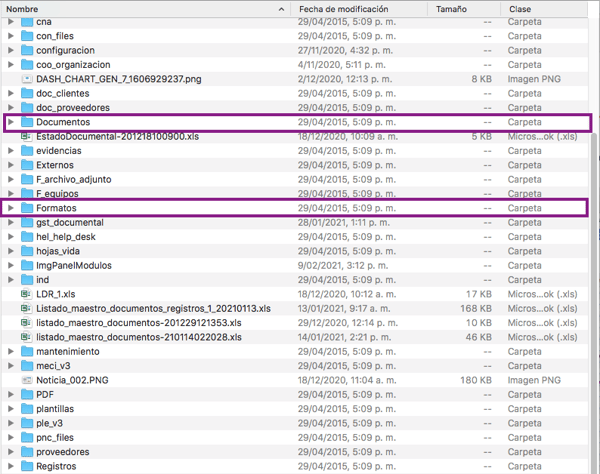
Task: Expand the Formatos folder disclosure triangle
Action: pyautogui.click(x=11, y=208)
